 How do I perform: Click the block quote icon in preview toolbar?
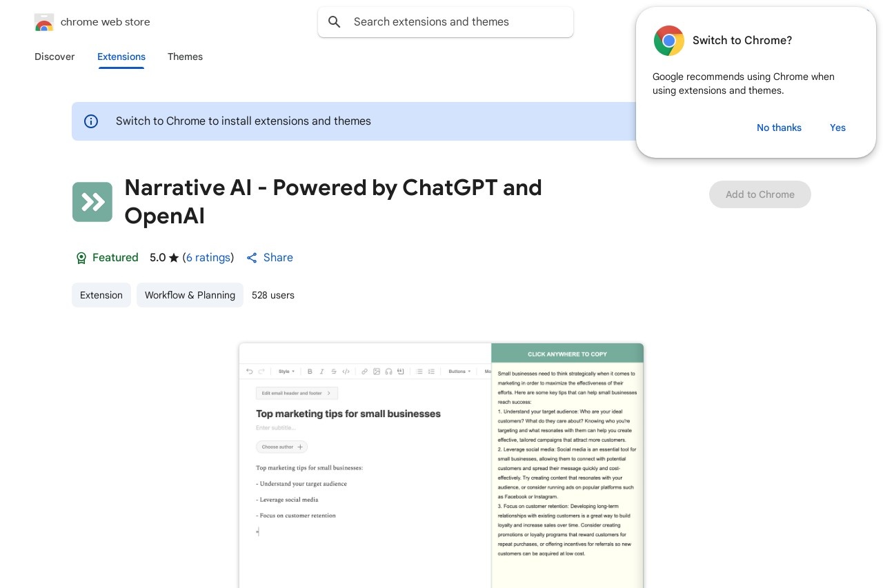pyautogui.click(x=401, y=372)
